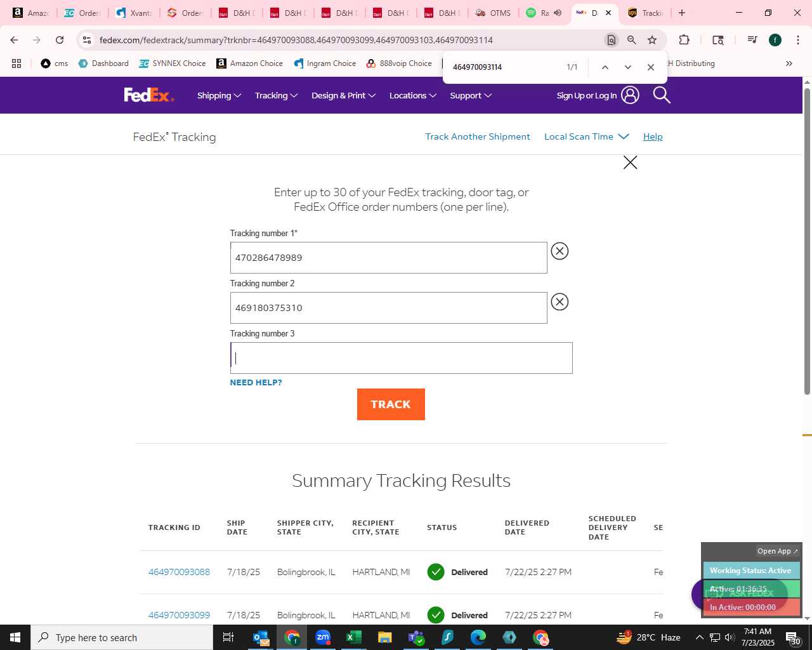Viewport: 812px width, 650px height.
Task: Open tracking ID 464970093099
Action: [x=179, y=615]
